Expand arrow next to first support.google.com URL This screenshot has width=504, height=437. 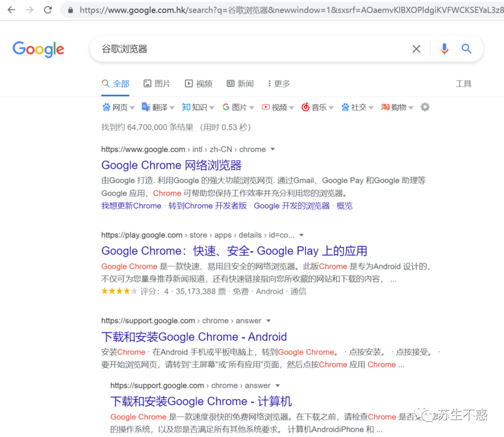click(269, 321)
